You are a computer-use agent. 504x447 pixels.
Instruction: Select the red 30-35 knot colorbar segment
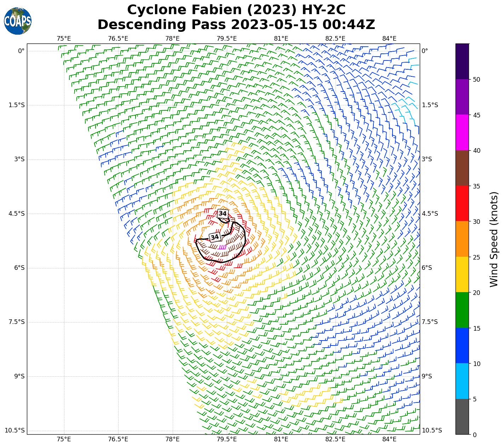[462, 203]
